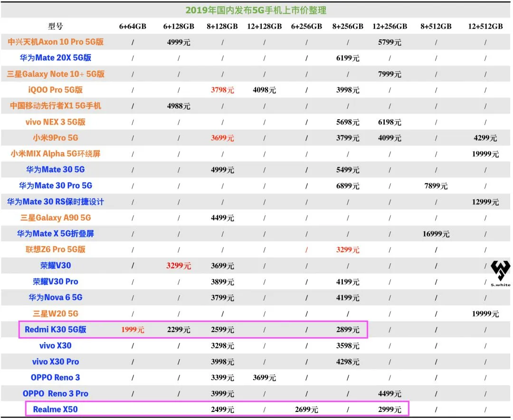Click the OPPO Reno 3 Pro row name
Viewport: 513px width, 420px height.
click(x=56, y=393)
